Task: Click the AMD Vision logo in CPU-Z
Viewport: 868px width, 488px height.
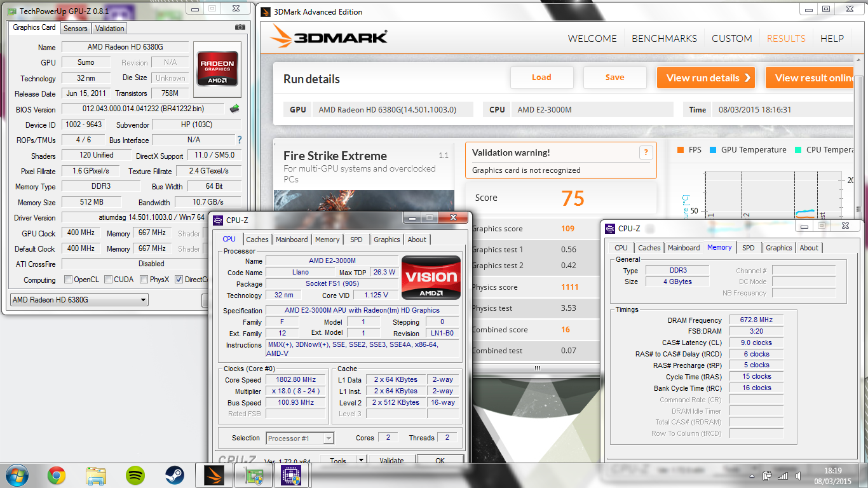Action: [431, 277]
